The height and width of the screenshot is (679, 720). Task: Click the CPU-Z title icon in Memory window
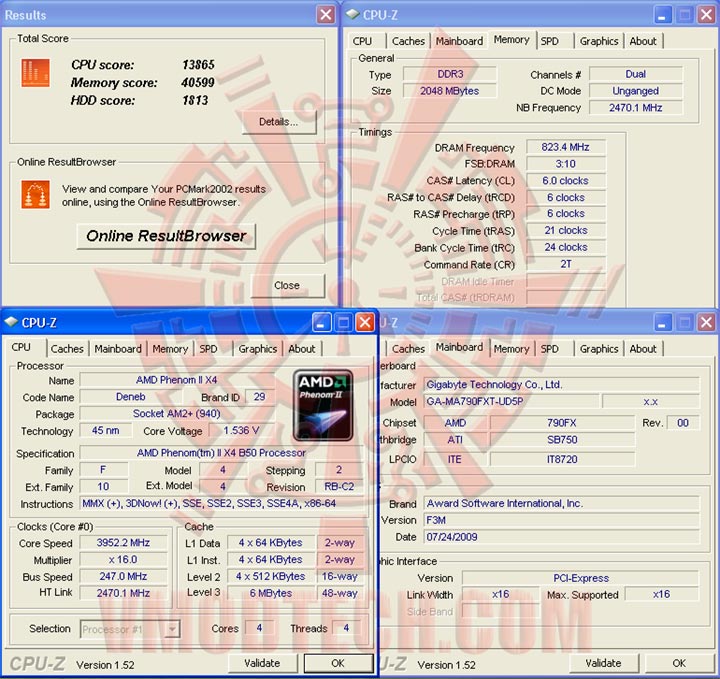pyautogui.click(x=353, y=15)
